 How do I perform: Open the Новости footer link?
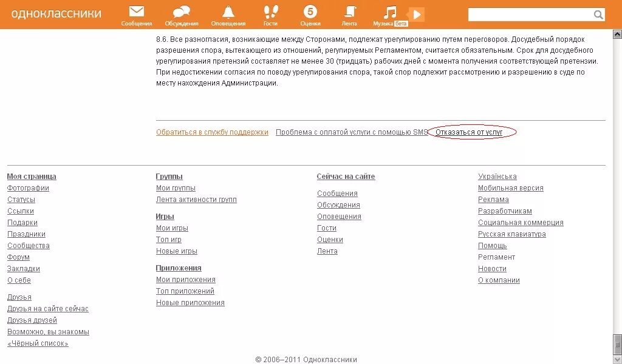click(x=492, y=268)
